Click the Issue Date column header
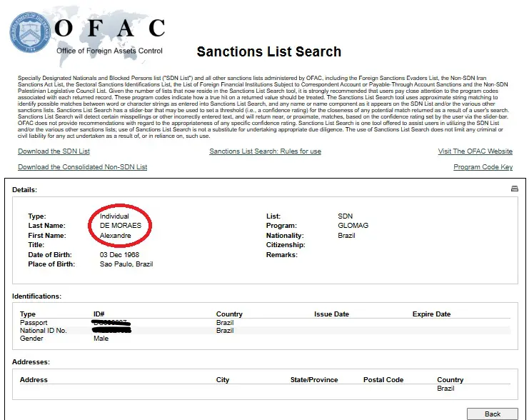Viewport: 529px width, 420px height. click(x=331, y=314)
